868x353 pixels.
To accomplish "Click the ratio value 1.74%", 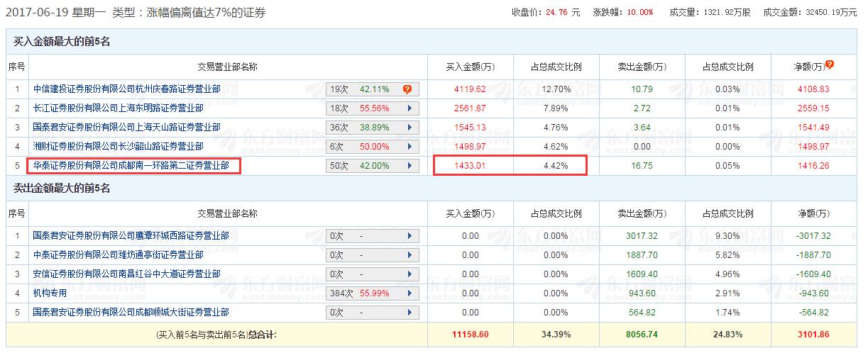I will point(727,312).
